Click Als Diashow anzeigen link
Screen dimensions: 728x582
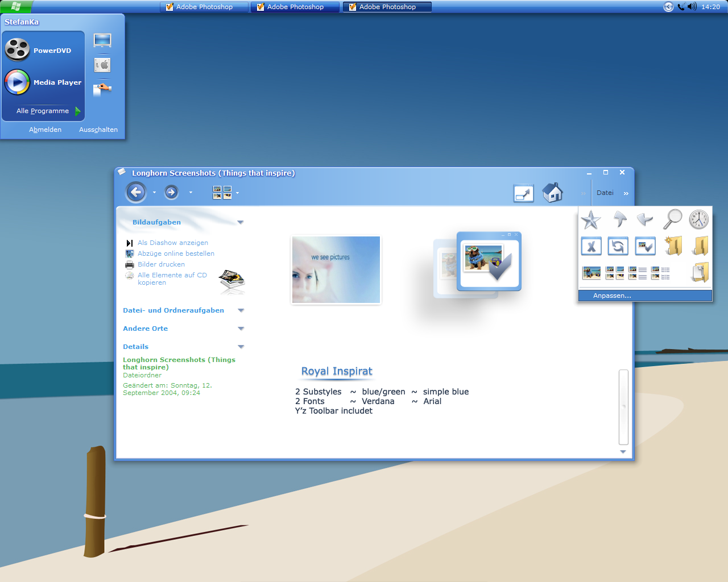[172, 243]
